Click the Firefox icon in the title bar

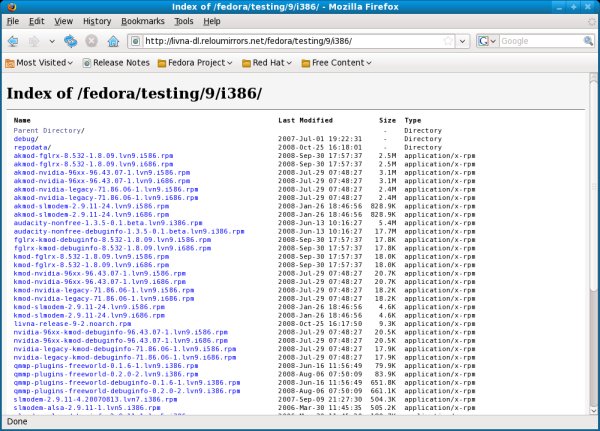point(11,7)
